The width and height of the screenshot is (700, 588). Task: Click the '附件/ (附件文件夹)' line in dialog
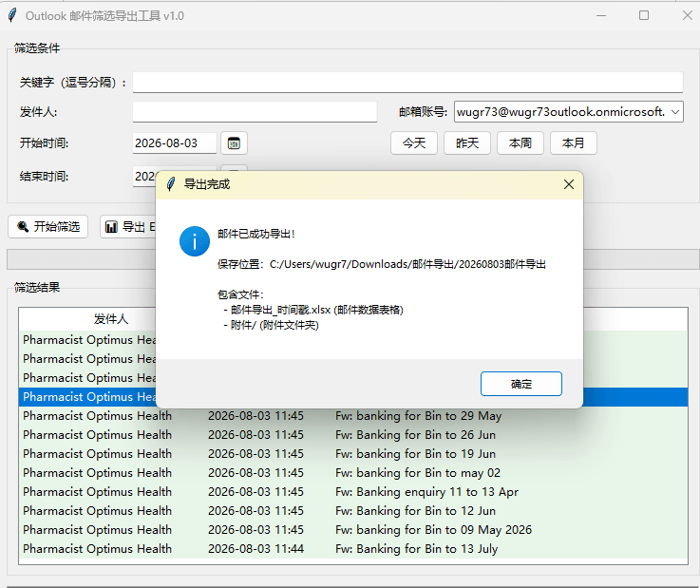click(271, 325)
